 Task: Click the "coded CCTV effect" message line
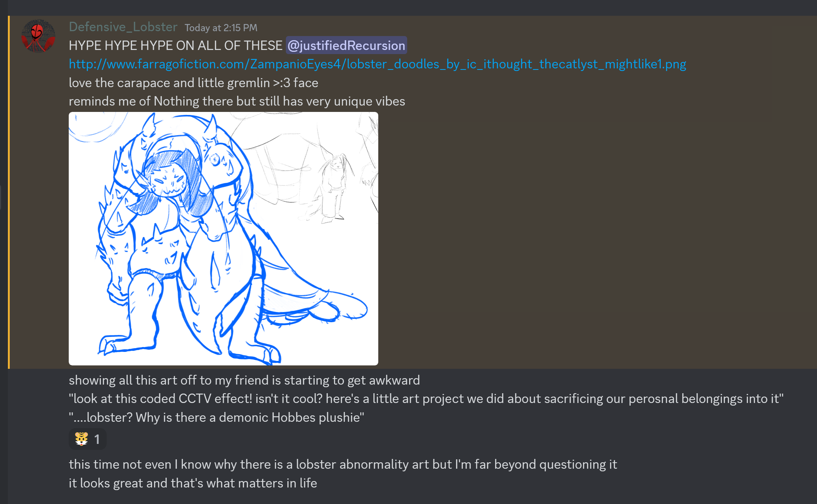click(426, 399)
